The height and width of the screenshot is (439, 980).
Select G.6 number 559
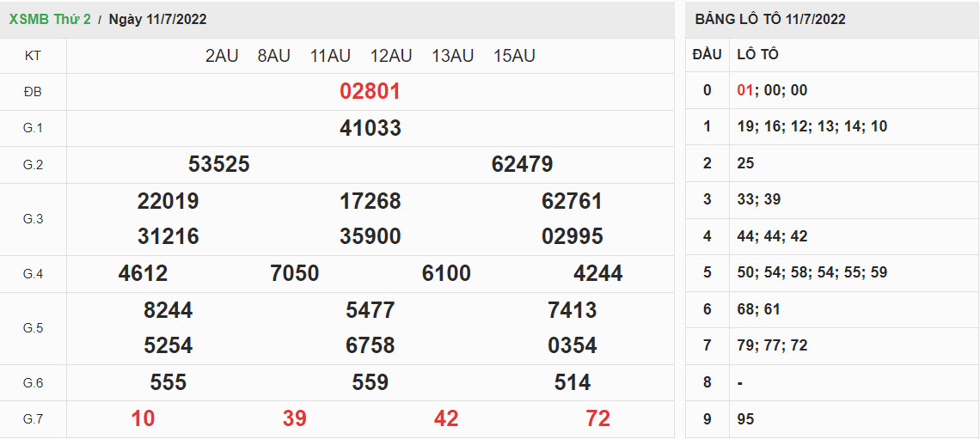click(370, 382)
